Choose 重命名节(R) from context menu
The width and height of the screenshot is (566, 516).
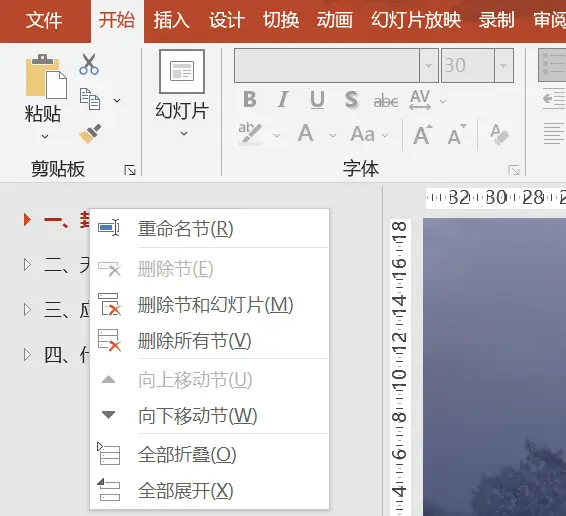tap(209, 229)
